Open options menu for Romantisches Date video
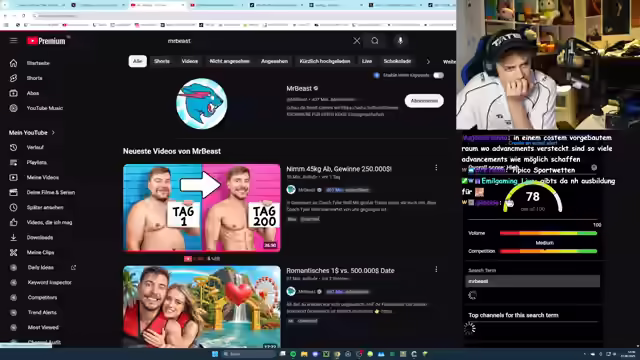 [x=436, y=269]
